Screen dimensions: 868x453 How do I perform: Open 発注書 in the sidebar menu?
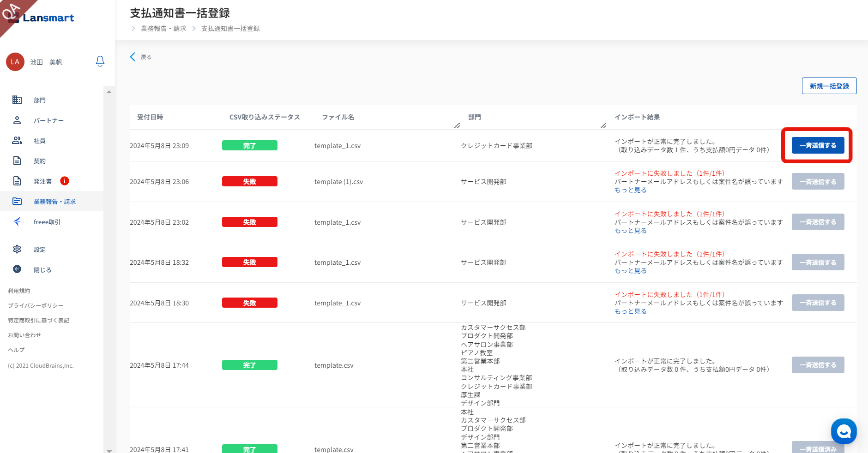coord(42,181)
